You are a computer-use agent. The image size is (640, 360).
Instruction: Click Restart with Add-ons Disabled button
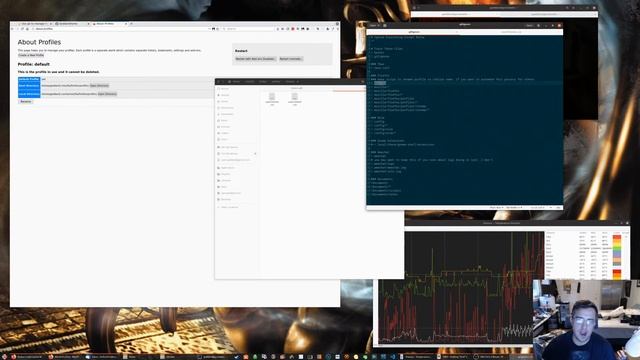[255, 59]
